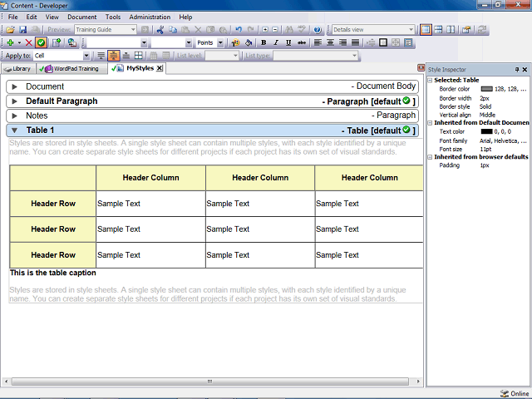Click the red close icon above document
The image size is (532, 399).
pyautogui.click(x=421, y=68)
